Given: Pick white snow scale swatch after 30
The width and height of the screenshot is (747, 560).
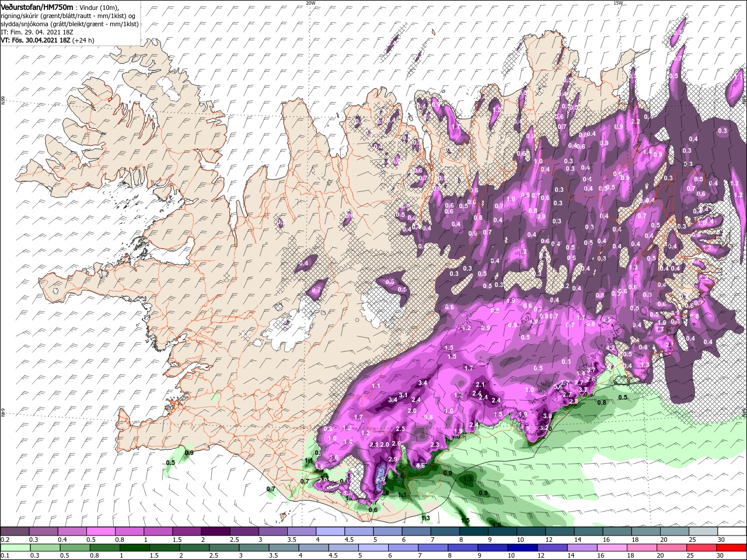Looking at the screenshot, I should 731,531.
